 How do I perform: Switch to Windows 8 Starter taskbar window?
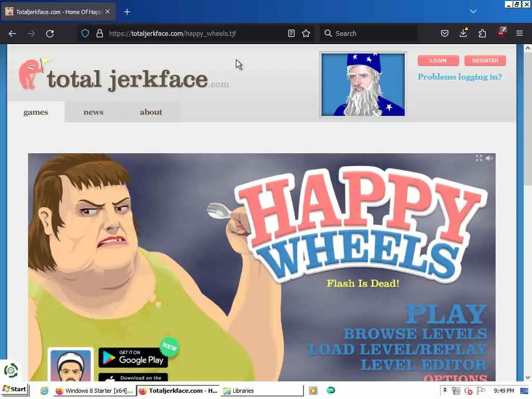95,391
